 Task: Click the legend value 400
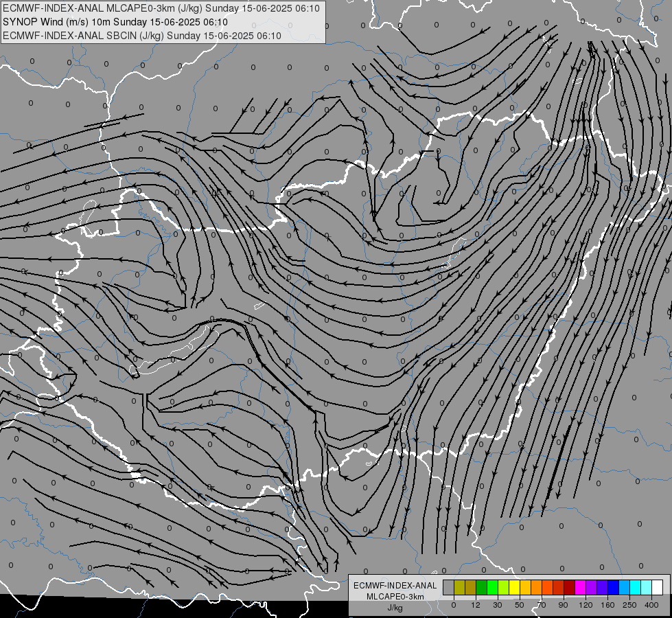pos(651,605)
